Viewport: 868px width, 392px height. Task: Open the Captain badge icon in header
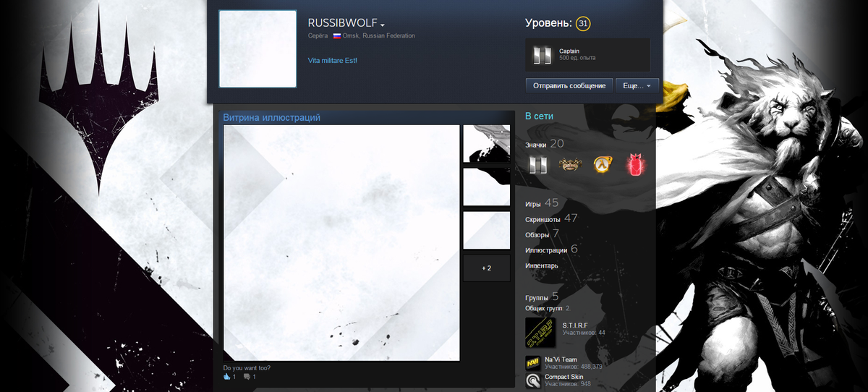click(x=542, y=55)
